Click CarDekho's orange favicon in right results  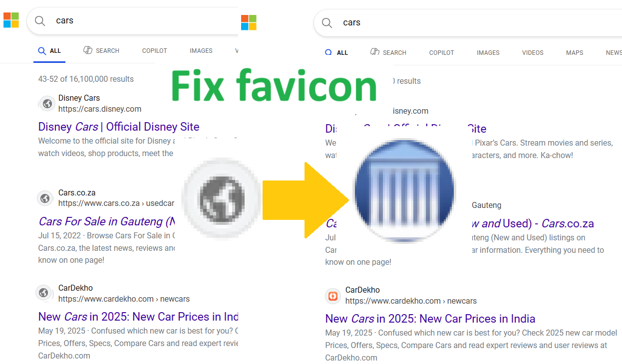pyautogui.click(x=332, y=296)
